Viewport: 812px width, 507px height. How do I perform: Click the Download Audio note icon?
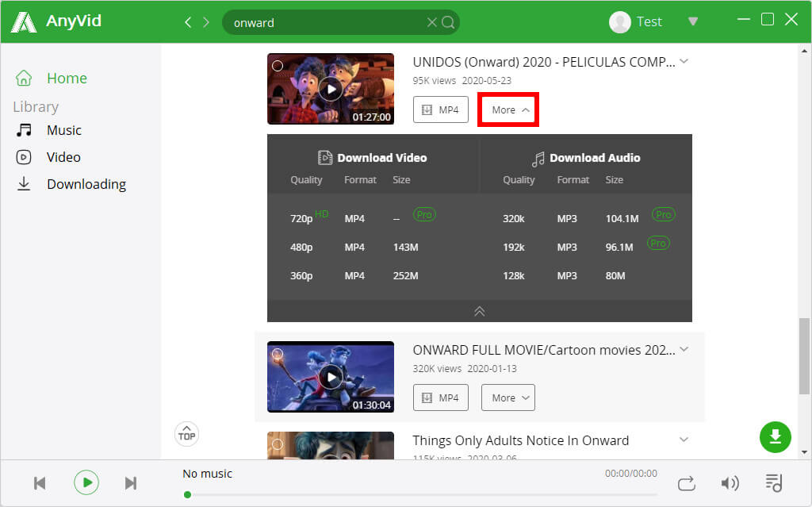tap(538, 159)
